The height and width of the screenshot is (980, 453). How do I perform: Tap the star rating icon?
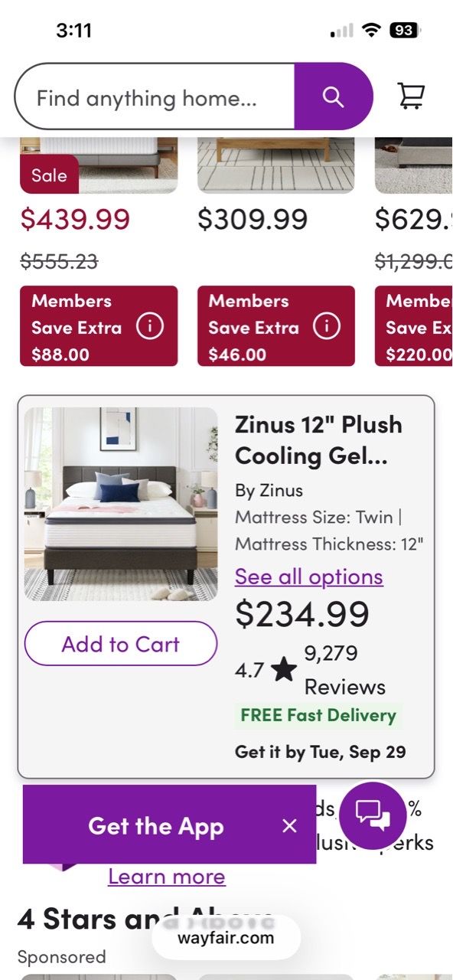(x=284, y=670)
